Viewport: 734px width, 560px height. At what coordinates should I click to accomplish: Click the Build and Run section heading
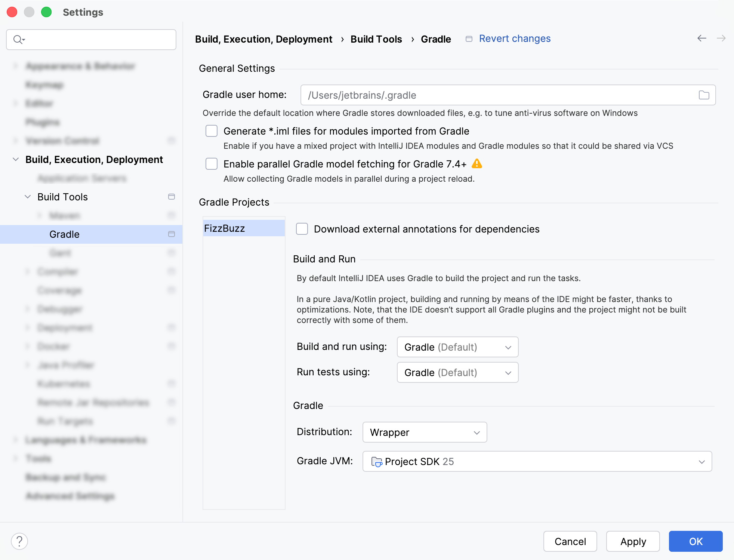[324, 259]
